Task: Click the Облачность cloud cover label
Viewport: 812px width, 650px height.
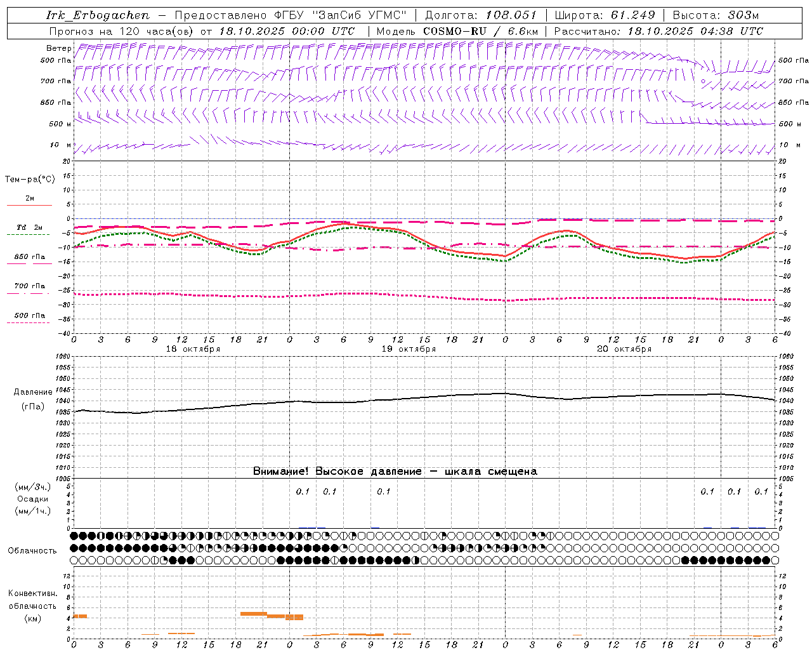Action: (32, 550)
